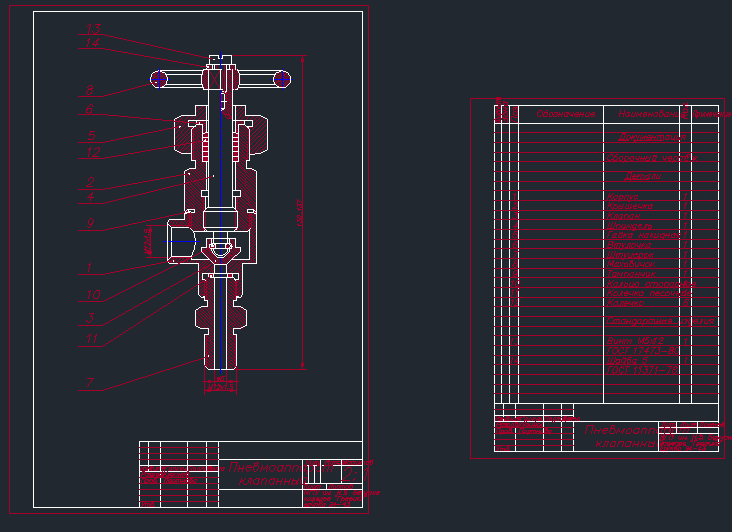Select the callout number 9
732x532 pixels.
pos(90,223)
